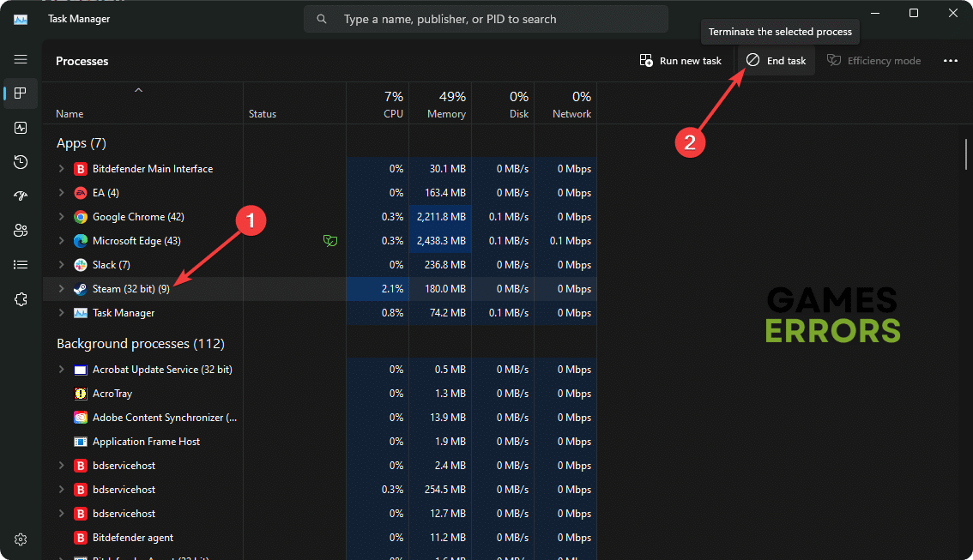The height and width of the screenshot is (560, 973).
Task: Open the Performance page in the sidebar
Action: pyautogui.click(x=21, y=128)
